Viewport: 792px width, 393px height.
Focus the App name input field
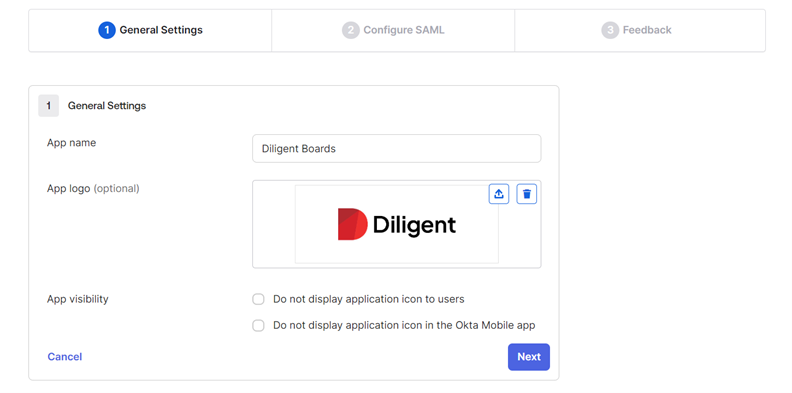(397, 149)
